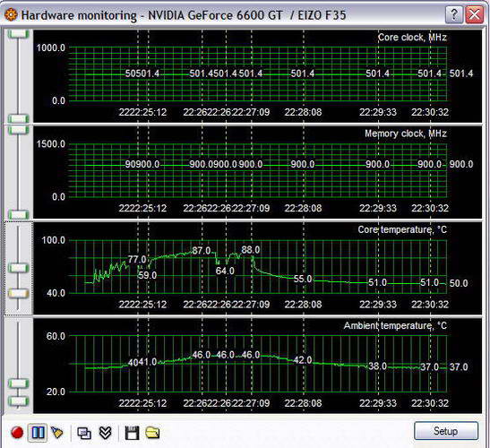Click the 88.0 peak on Core temperature graph
Screen dimensions: 490x448
[x=250, y=250]
